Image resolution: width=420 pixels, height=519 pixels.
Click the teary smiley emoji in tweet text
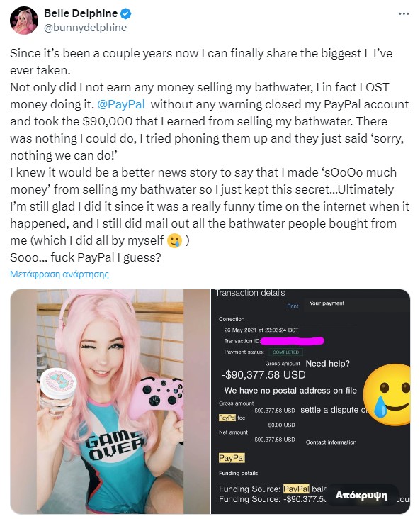pos(175,240)
